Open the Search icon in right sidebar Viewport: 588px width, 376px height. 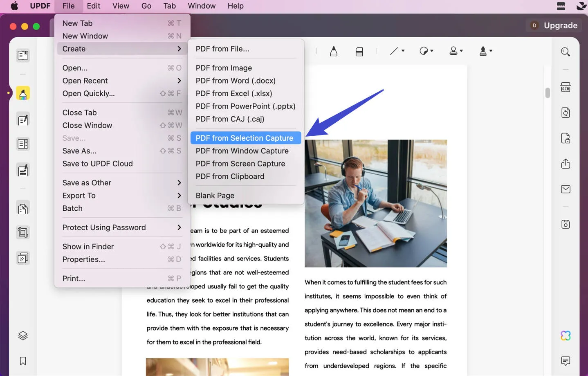click(x=566, y=52)
